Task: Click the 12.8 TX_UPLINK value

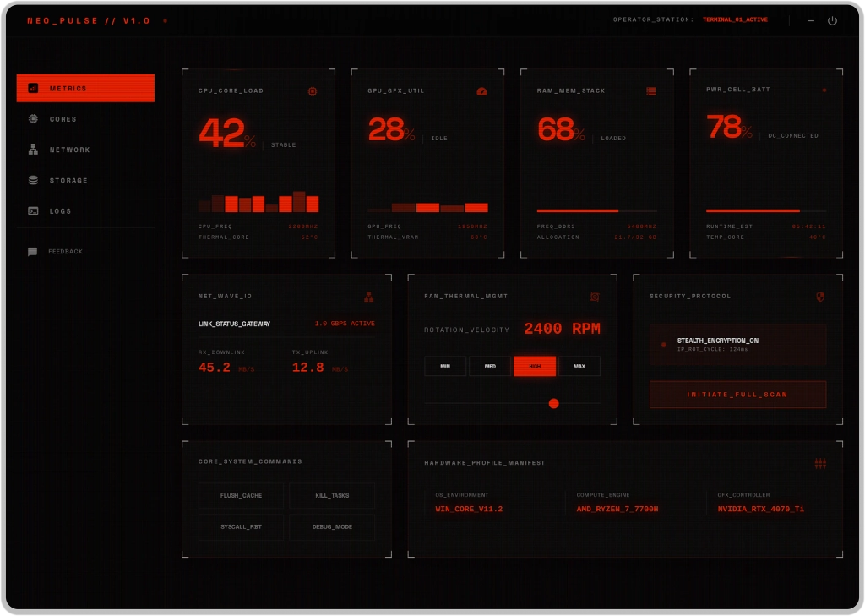Action: point(307,368)
